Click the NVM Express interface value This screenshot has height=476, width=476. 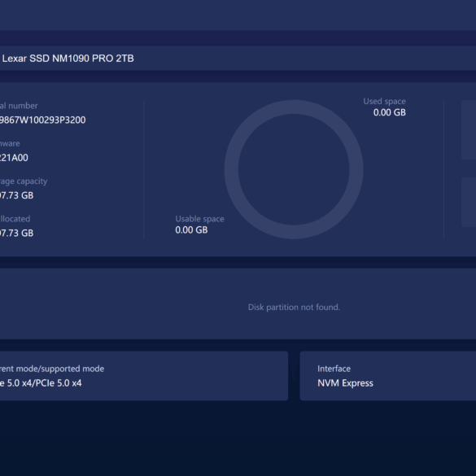(345, 383)
